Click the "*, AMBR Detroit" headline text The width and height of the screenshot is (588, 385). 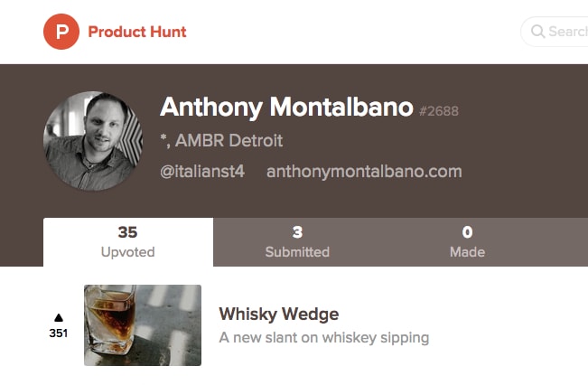coord(221,141)
